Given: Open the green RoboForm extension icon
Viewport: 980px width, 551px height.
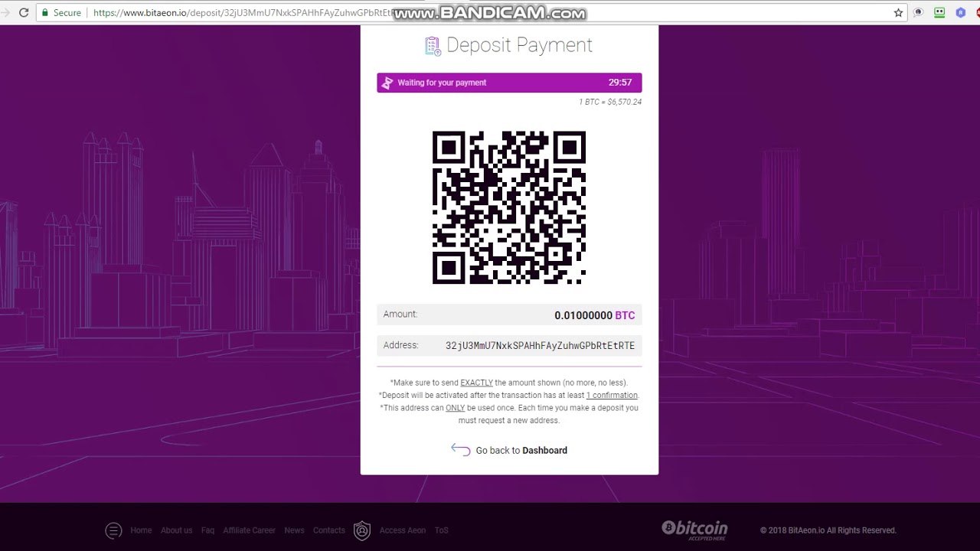Looking at the screenshot, I should coord(939,13).
